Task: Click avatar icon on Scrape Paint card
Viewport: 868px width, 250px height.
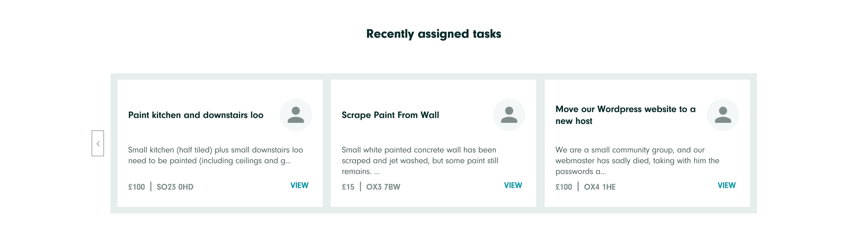Action: 509,114
